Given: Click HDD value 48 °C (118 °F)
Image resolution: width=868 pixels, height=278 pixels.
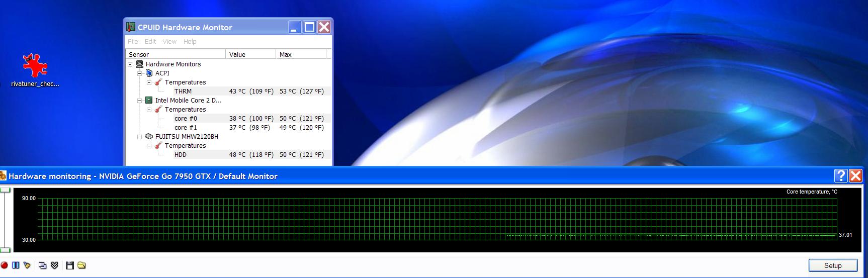Looking at the screenshot, I should pos(251,154).
